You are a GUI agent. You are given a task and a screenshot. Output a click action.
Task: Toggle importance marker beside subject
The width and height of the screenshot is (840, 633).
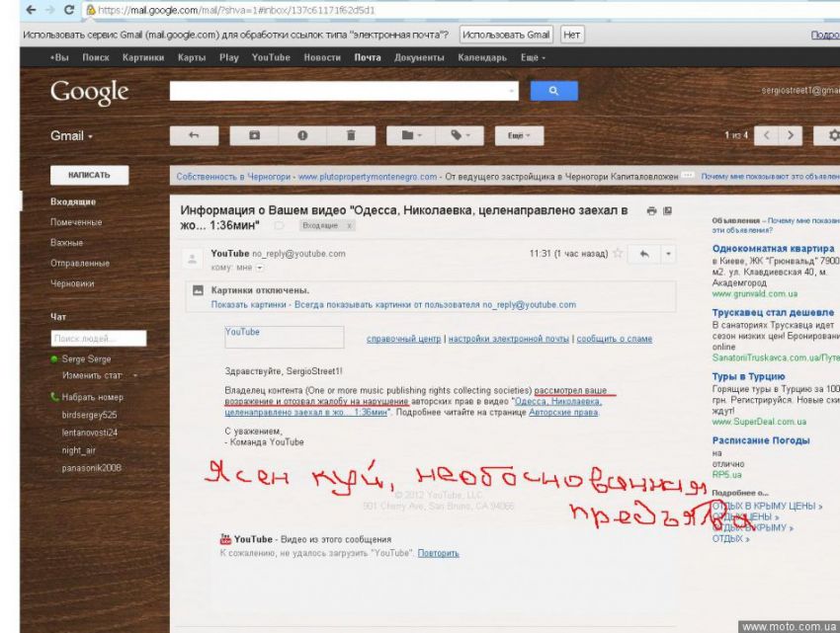(x=279, y=225)
